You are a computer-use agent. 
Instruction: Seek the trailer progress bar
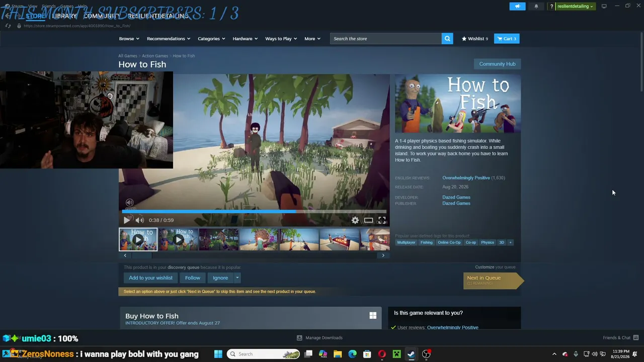[x=254, y=212]
